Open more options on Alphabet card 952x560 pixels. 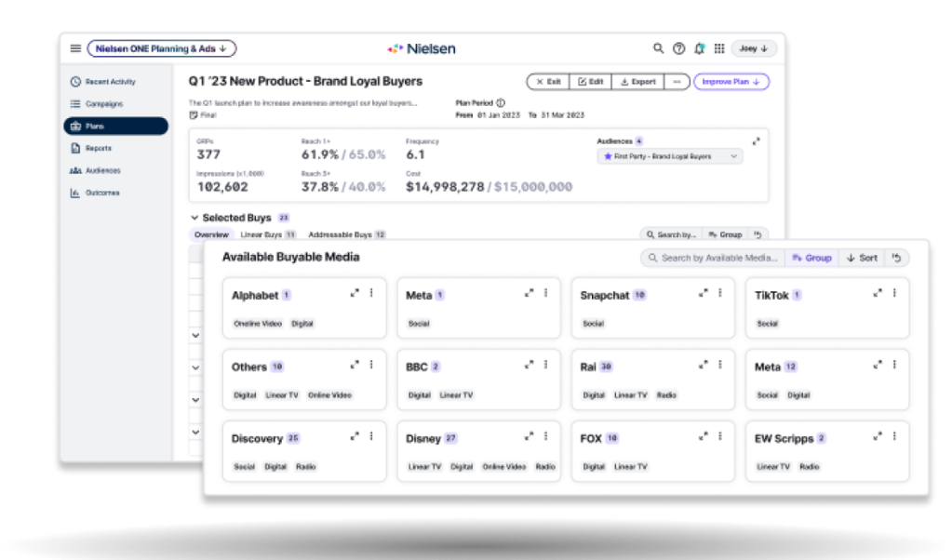[371, 293]
